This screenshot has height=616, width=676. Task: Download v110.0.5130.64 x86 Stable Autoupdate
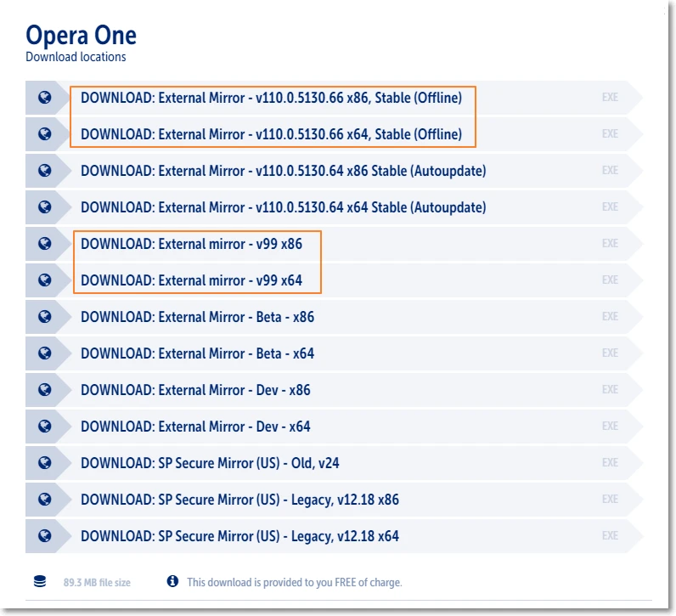(284, 171)
